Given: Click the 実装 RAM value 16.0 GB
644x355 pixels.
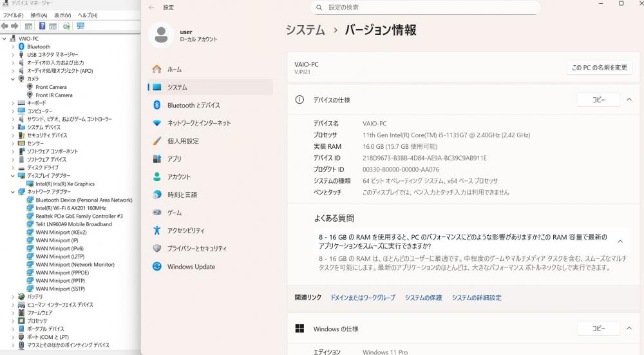Looking at the screenshot, I should point(400,146).
